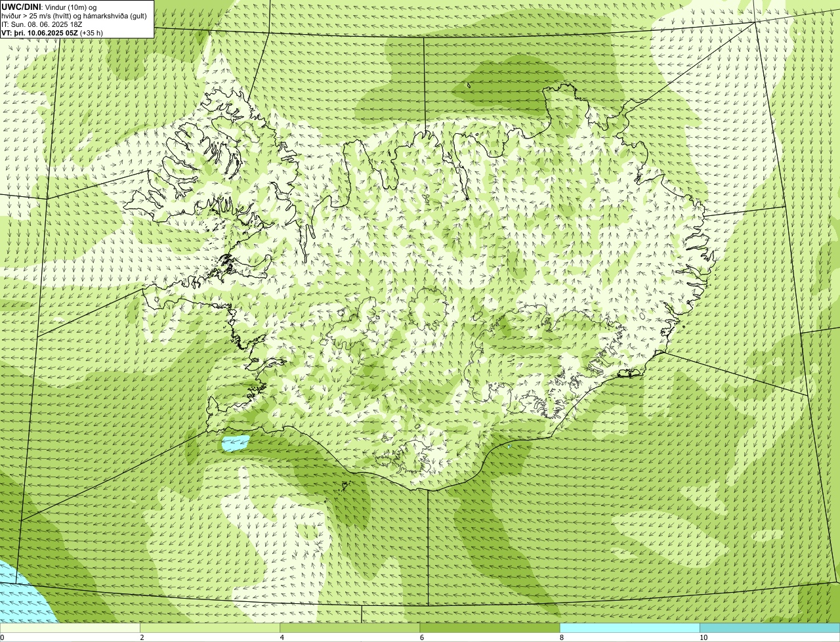840x642 pixels.
Task: Select the light green 2–4 m/s colour bar segment
Action: coord(210,628)
